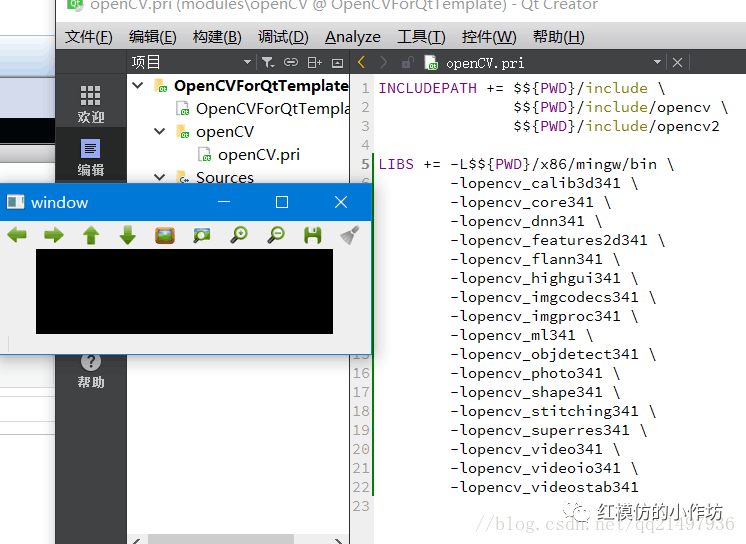Open the openCV.pri document dropdown arrow
Image resolution: width=746 pixels, height=544 pixels.
click(658, 62)
